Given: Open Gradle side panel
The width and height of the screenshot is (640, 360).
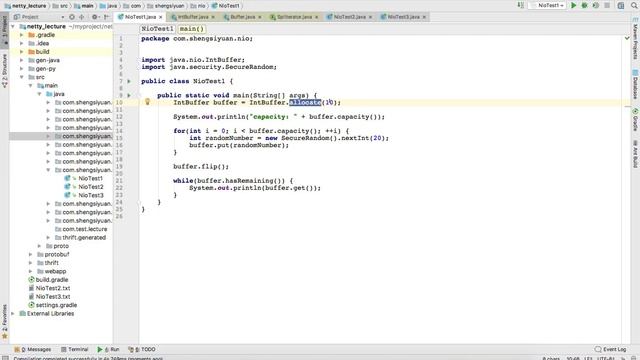Looking at the screenshot, I should point(635,120).
